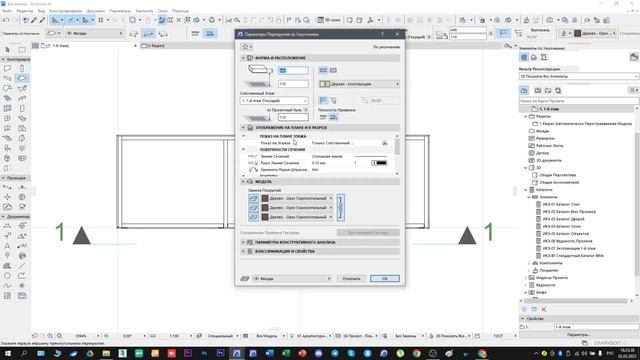Select the Beam tool in the toolbox
This screenshot has height=360, width=640.
(x=7, y=78)
